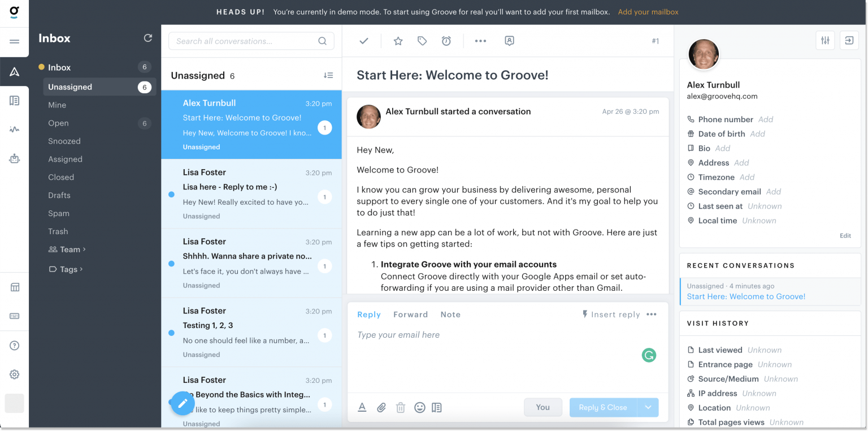Snooze the conversation using the alarm clock icon
This screenshot has height=431, width=868.
click(447, 40)
